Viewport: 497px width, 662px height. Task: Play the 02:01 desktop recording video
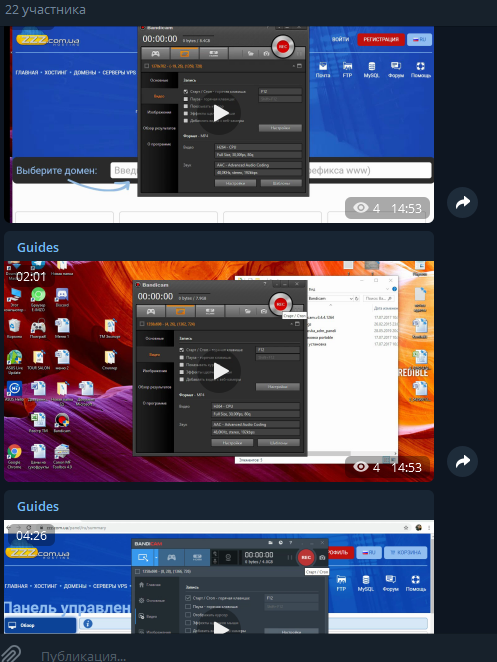coord(220,372)
